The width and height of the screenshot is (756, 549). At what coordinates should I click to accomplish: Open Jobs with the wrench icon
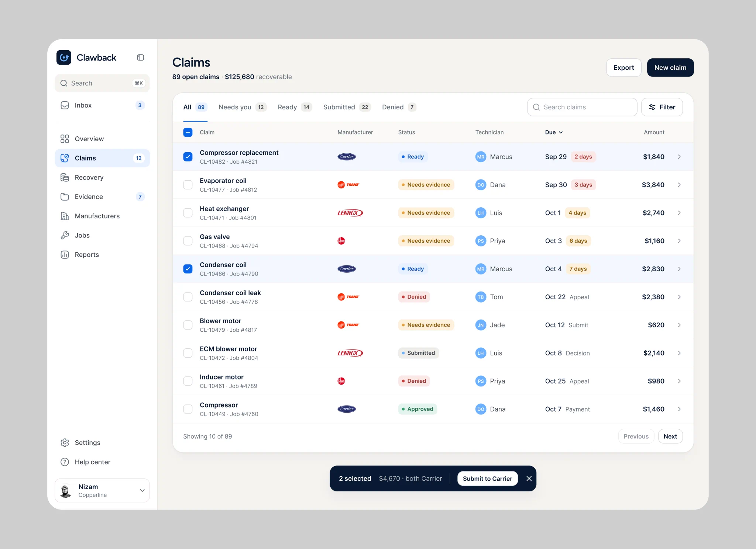pos(102,235)
